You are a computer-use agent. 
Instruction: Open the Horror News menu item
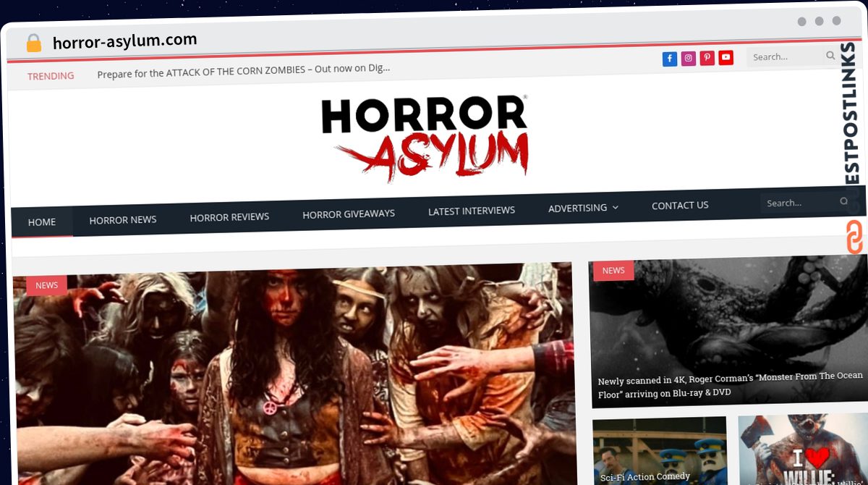click(123, 219)
